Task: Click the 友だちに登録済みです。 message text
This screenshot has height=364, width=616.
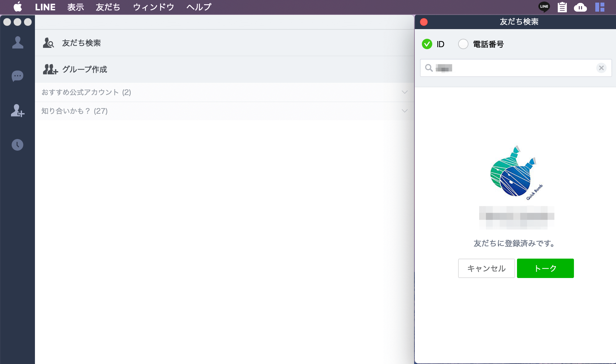Action: pos(514,243)
